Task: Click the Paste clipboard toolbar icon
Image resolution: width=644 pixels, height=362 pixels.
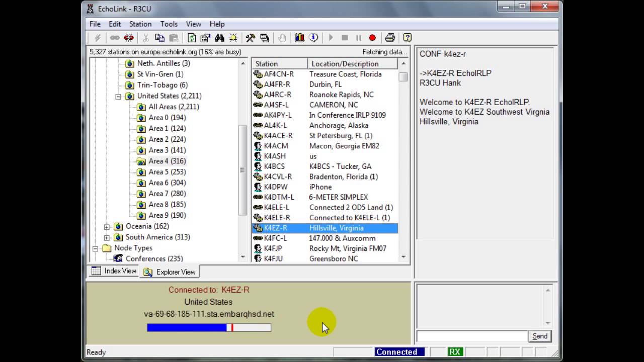Action: point(174,38)
